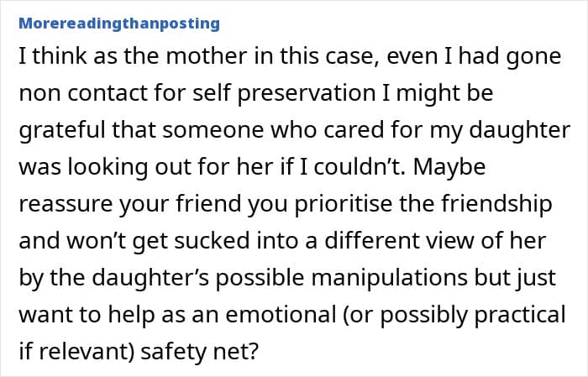Click the phrase "non contact"
This screenshot has height=377, width=588.
(x=71, y=94)
